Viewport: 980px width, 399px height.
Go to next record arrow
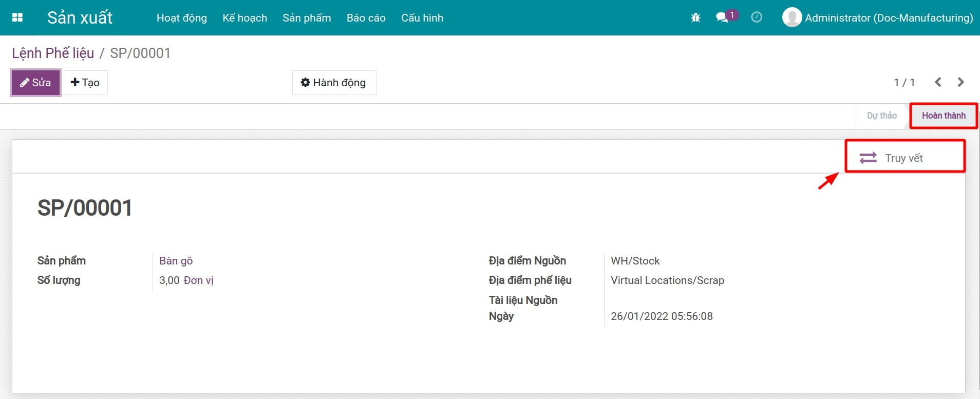pyautogui.click(x=960, y=82)
